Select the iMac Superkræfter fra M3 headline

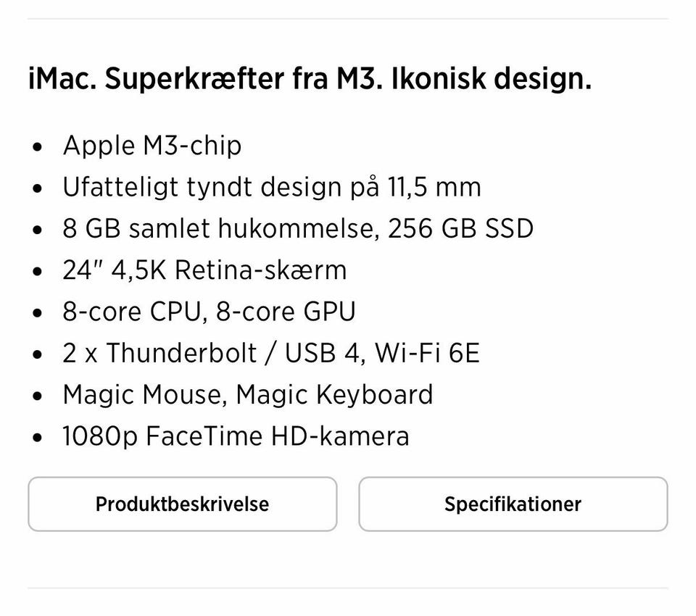click(310, 78)
